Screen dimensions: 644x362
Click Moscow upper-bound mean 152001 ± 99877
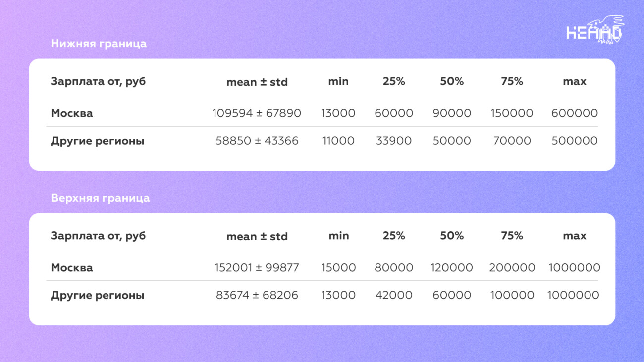[257, 268]
